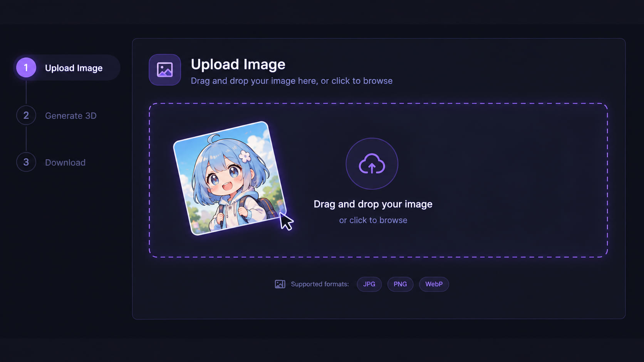The height and width of the screenshot is (362, 644).
Task: Select step 2 circle in sidebar
Action: (26, 115)
